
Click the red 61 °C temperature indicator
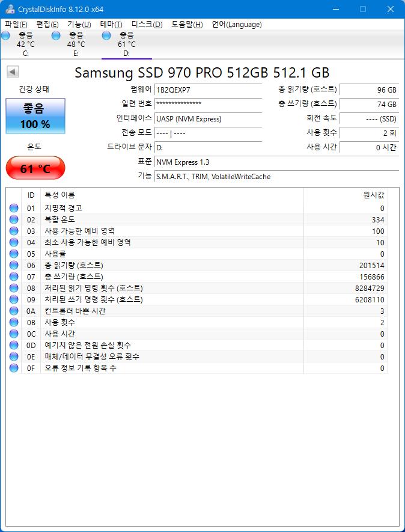pos(35,168)
